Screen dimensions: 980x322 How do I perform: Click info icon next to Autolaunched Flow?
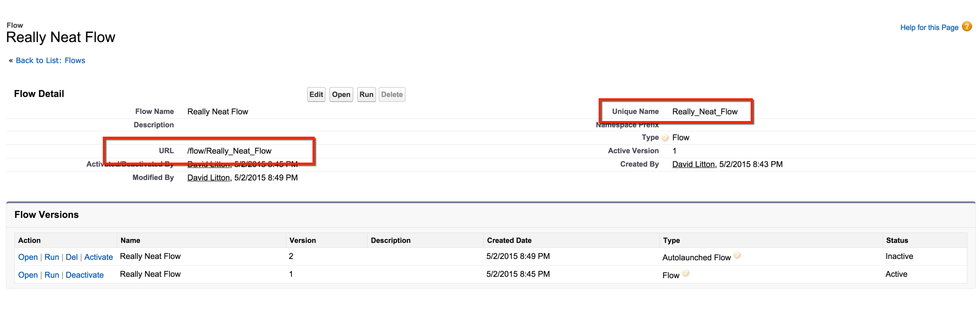[x=737, y=256]
